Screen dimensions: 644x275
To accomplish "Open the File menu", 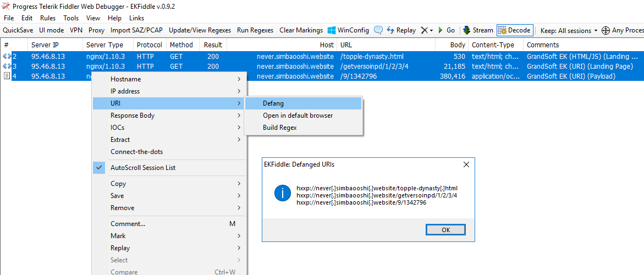I will (x=9, y=18).
